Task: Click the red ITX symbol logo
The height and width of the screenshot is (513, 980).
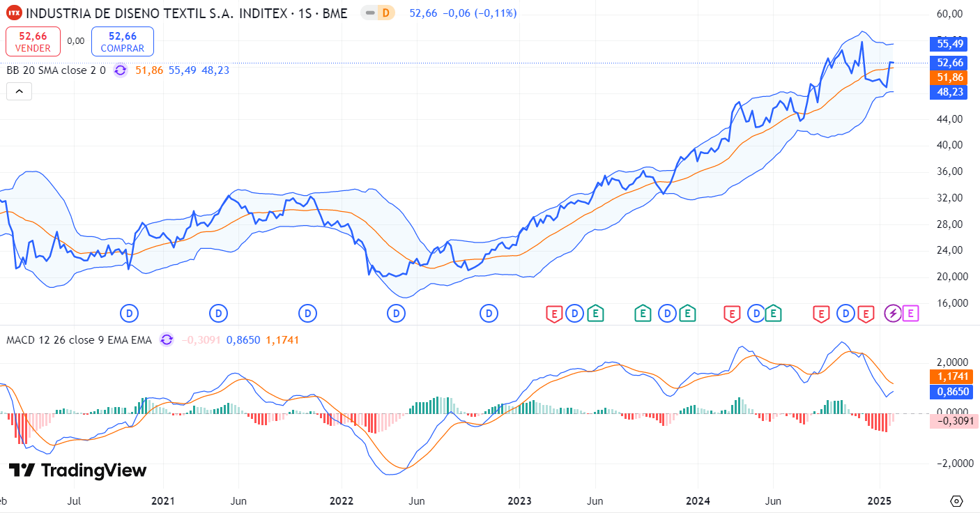Action: click(14, 13)
